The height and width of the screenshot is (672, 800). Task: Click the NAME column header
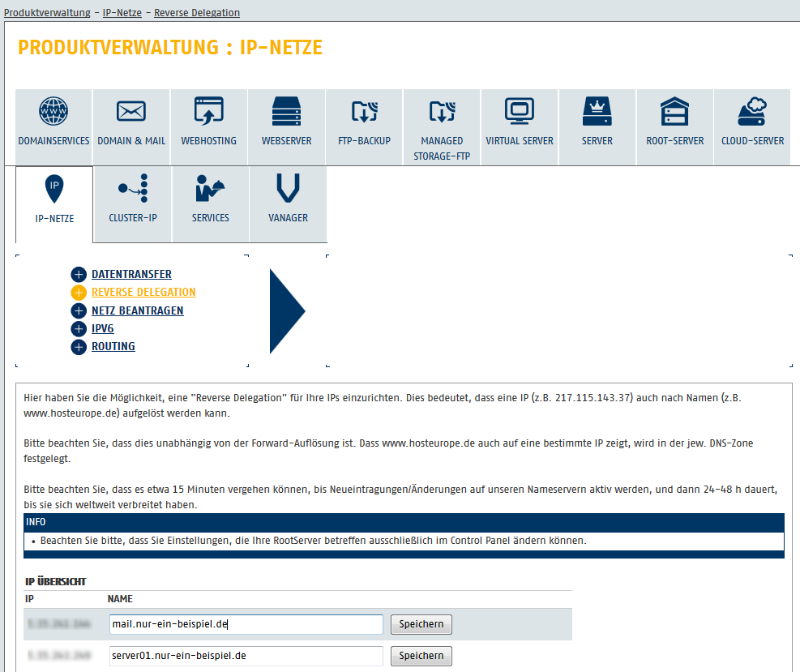(x=120, y=599)
